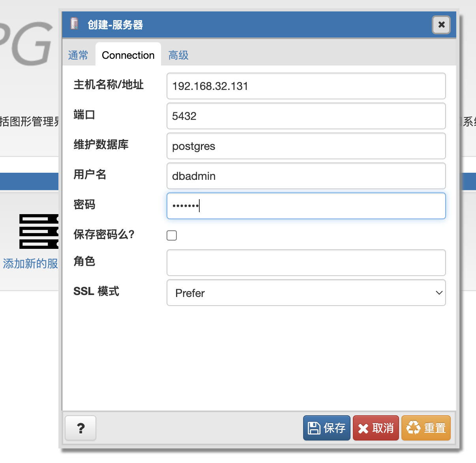This screenshot has height=463, width=476.
Task: Click the 用户名 field containing dbadmin
Action: click(x=306, y=176)
